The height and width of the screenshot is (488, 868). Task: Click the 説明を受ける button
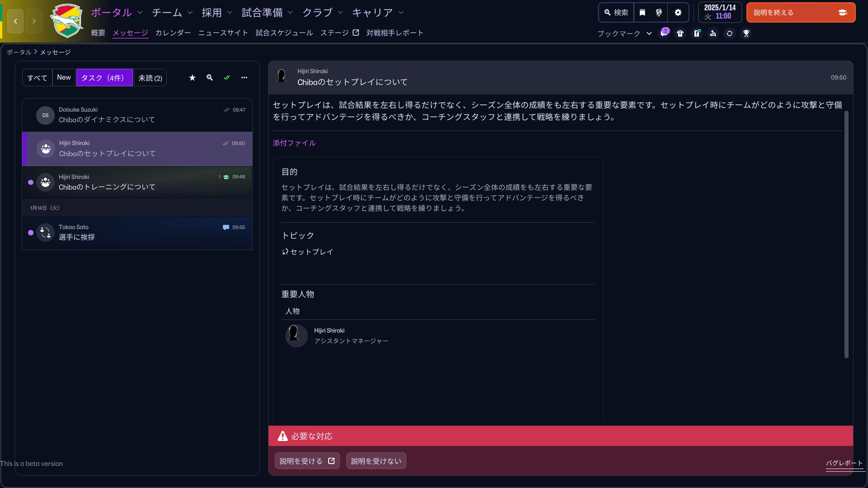coord(307,461)
